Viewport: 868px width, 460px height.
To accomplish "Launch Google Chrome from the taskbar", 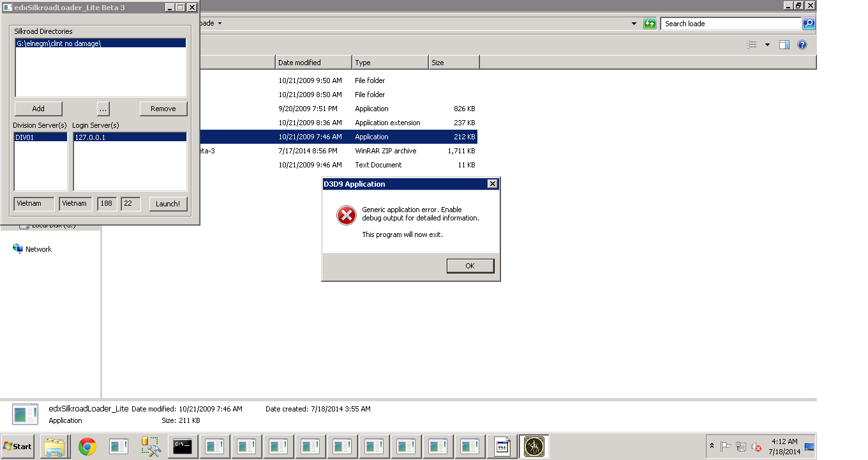I will [x=87, y=447].
